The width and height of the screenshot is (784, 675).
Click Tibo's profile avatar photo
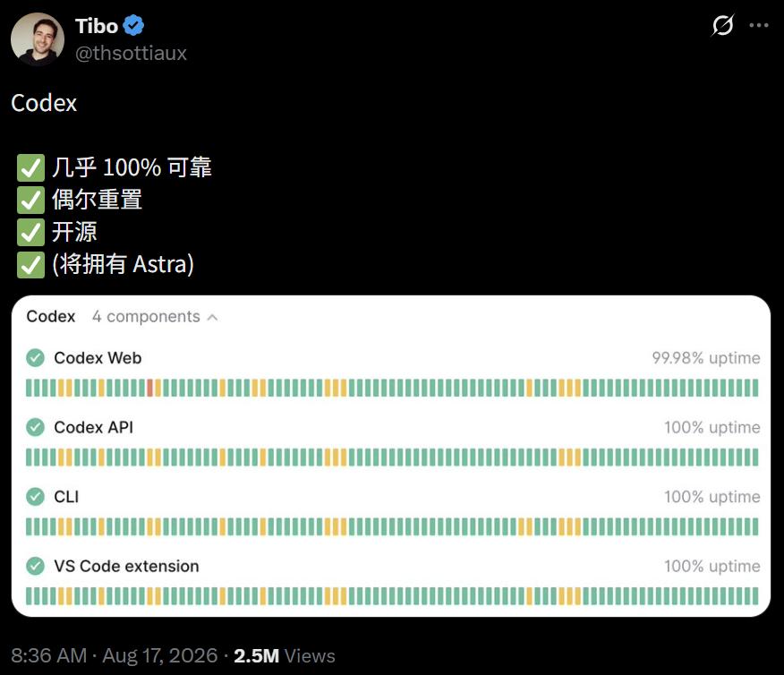38,39
